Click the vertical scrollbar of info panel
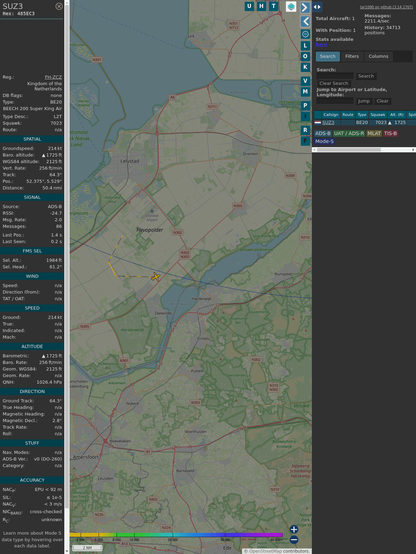 [67, 277]
